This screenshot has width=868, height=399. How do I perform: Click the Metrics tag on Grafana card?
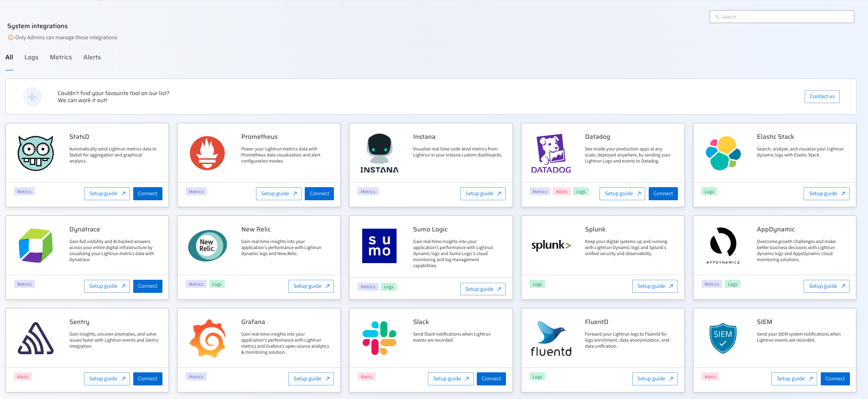(x=196, y=377)
